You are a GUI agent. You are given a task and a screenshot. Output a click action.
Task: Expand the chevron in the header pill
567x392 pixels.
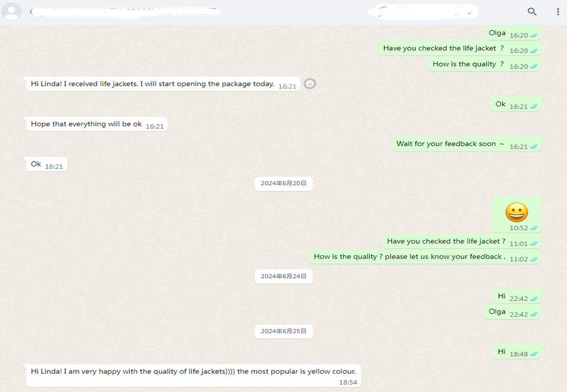pyautogui.click(x=469, y=12)
